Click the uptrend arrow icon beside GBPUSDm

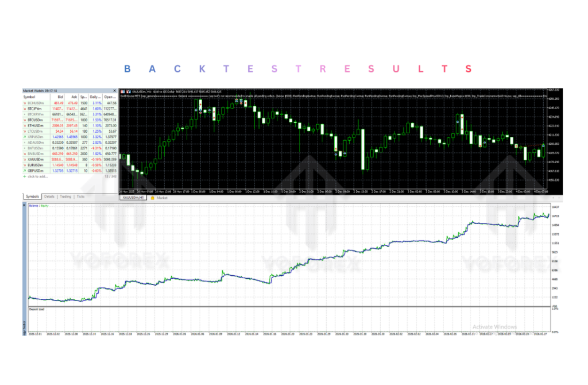click(26, 170)
